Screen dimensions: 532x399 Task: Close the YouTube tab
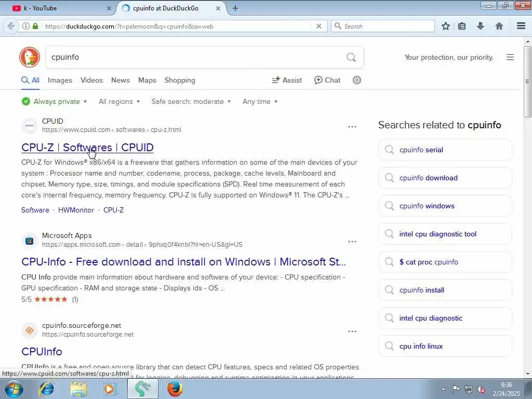pos(109,8)
